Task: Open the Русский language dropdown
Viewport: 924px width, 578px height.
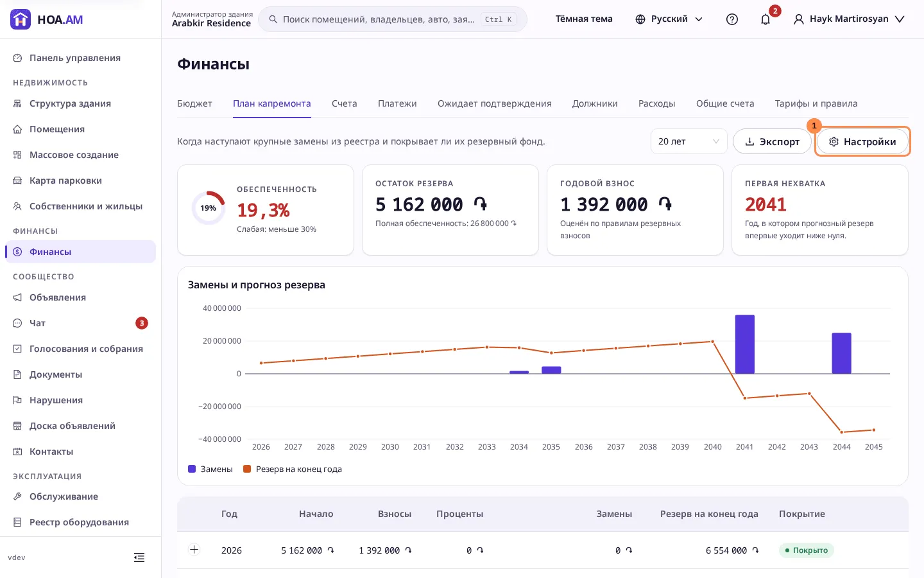Action: click(x=669, y=19)
